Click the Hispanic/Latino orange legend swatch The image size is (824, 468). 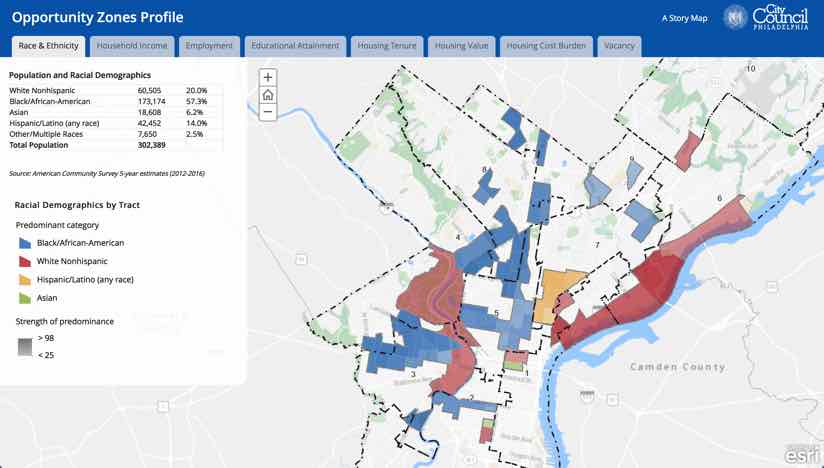point(25,279)
